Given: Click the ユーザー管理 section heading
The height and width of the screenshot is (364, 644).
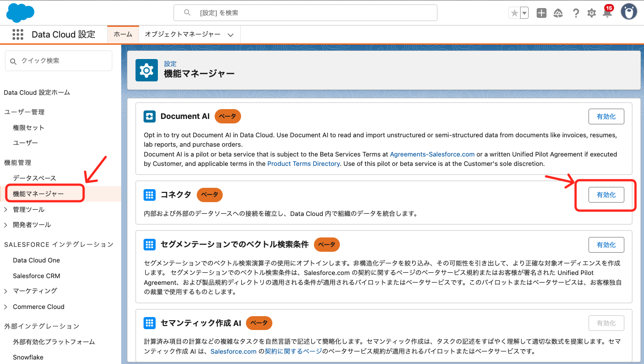Looking at the screenshot, I should [x=24, y=112].
